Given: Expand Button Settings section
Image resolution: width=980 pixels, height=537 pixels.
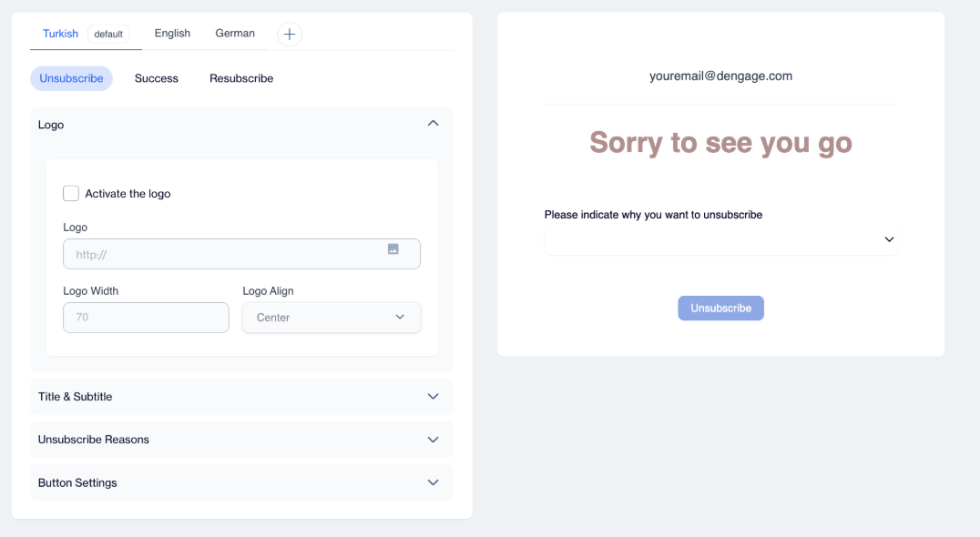Looking at the screenshot, I should [x=242, y=482].
